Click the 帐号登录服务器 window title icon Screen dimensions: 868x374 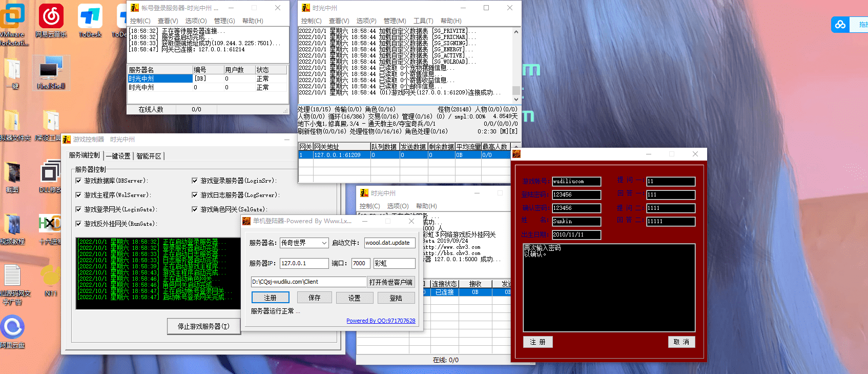[x=135, y=8]
